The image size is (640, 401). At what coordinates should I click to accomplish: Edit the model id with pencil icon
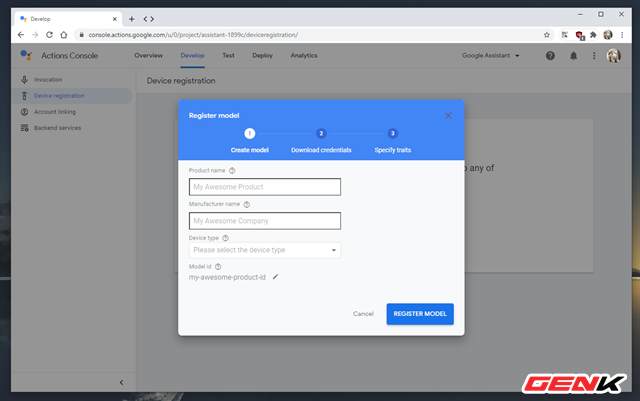(276, 277)
